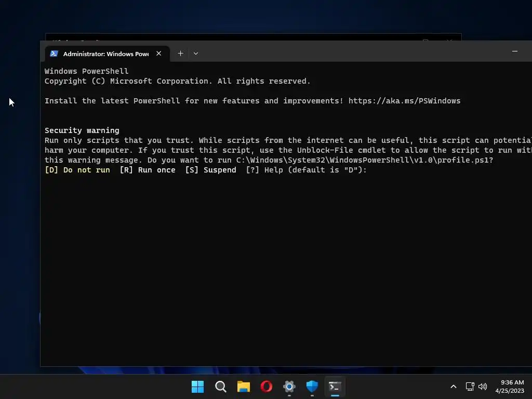532x399 pixels.
Task: Click the Copyright (C) Microsoft Corporation line
Action: [x=178, y=81]
